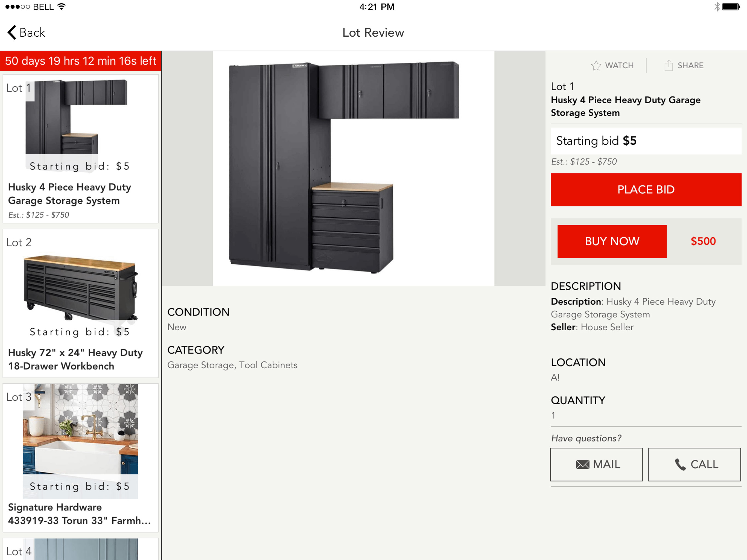Click the Back text label
The width and height of the screenshot is (747, 560).
(x=32, y=33)
